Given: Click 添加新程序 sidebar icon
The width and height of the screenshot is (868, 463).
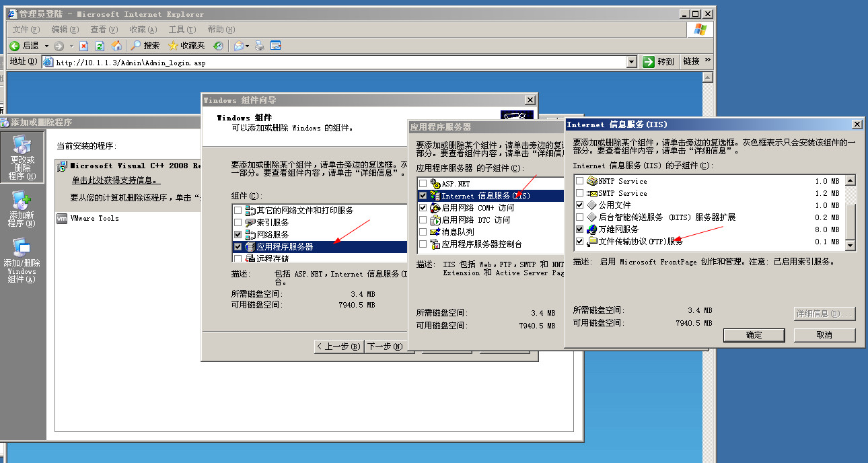Looking at the screenshot, I should (22, 209).
